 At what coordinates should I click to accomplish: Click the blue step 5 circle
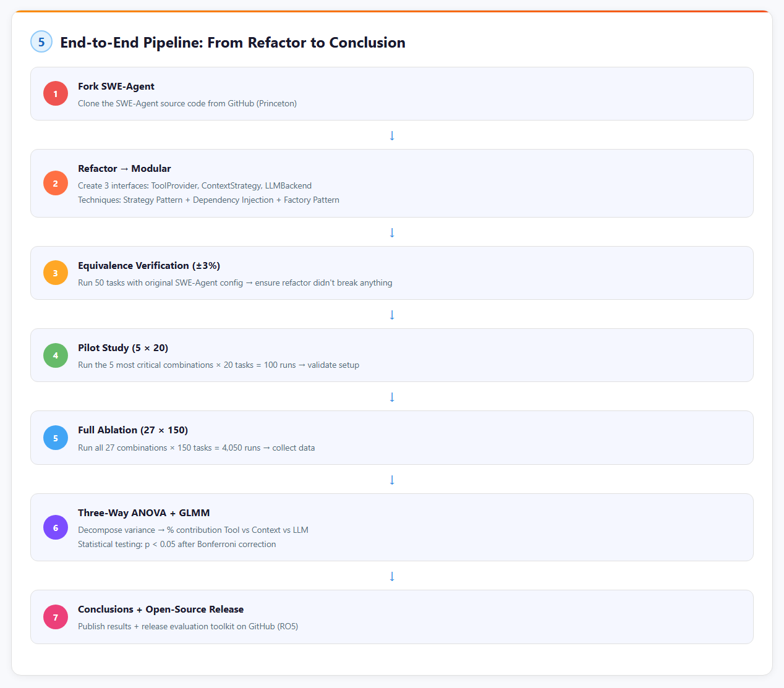(x=56, y=438)
